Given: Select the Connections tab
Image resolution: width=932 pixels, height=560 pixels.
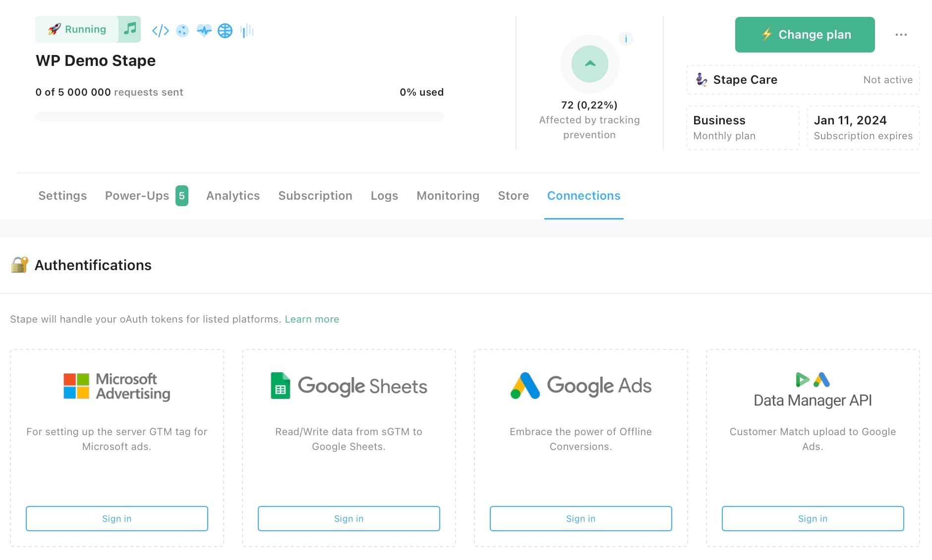Looking at the screenshot, I should pos(583,196).
